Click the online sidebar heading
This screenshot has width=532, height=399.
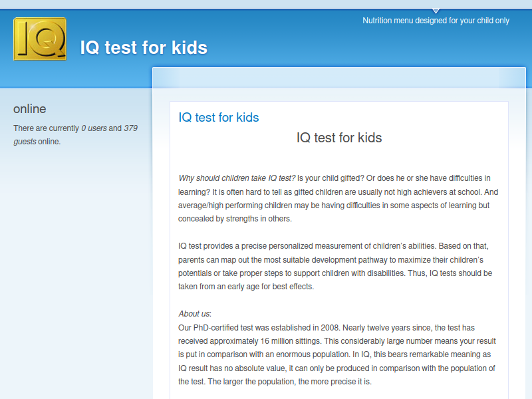(x=29, y=109)
